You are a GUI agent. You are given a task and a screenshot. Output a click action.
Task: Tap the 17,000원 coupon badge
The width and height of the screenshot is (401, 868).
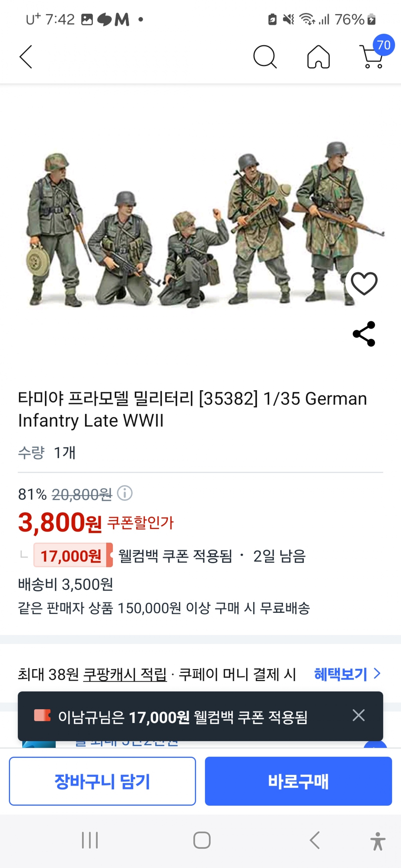72,555
